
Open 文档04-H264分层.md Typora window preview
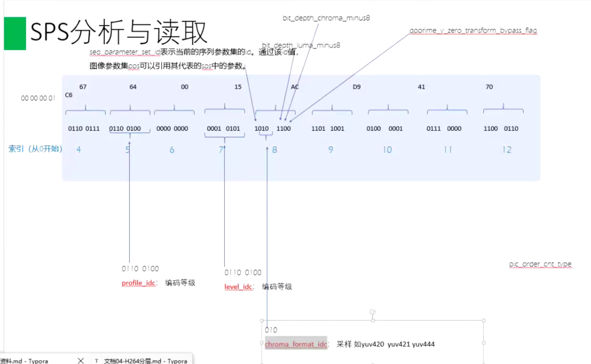145,361
